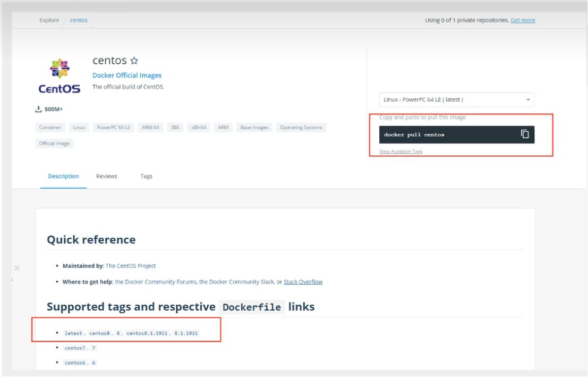588x377 pixels.
Task: Open the centos breadcrumb link
Action: point(79,20)
